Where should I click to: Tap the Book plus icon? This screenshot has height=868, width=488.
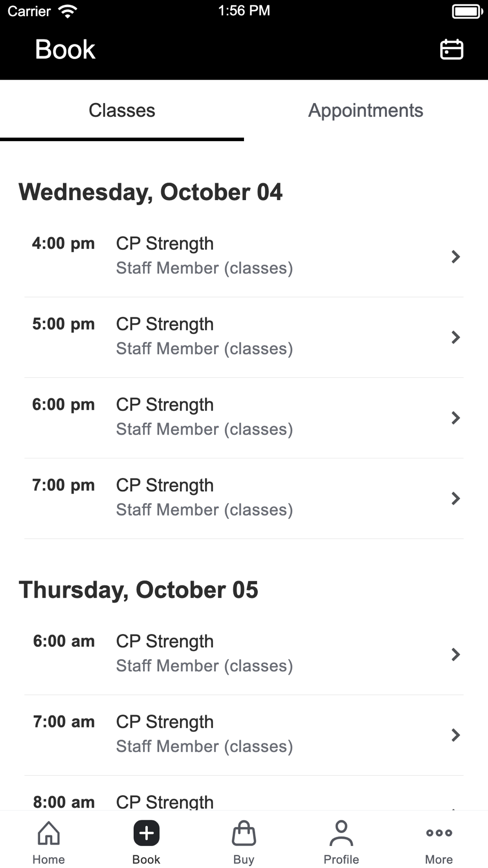(x=146, y=833)
